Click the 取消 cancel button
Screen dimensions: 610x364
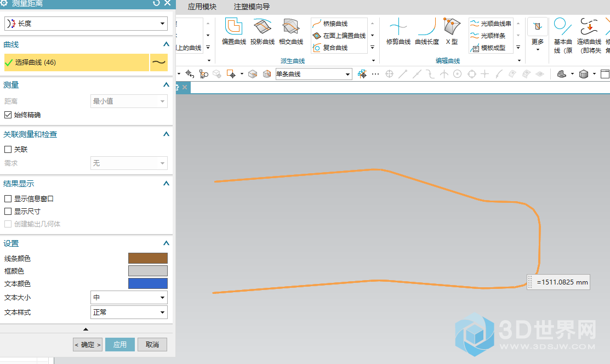coord(152,344)
